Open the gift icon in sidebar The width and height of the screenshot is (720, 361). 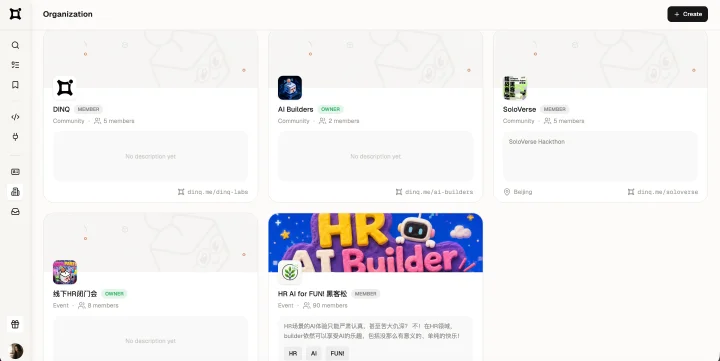(15, 324)
